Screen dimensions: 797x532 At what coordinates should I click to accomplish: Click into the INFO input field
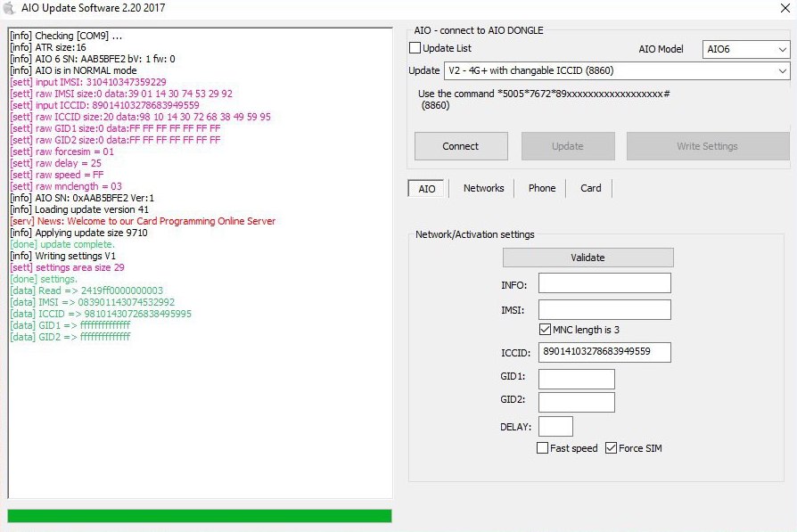(604, 283)
